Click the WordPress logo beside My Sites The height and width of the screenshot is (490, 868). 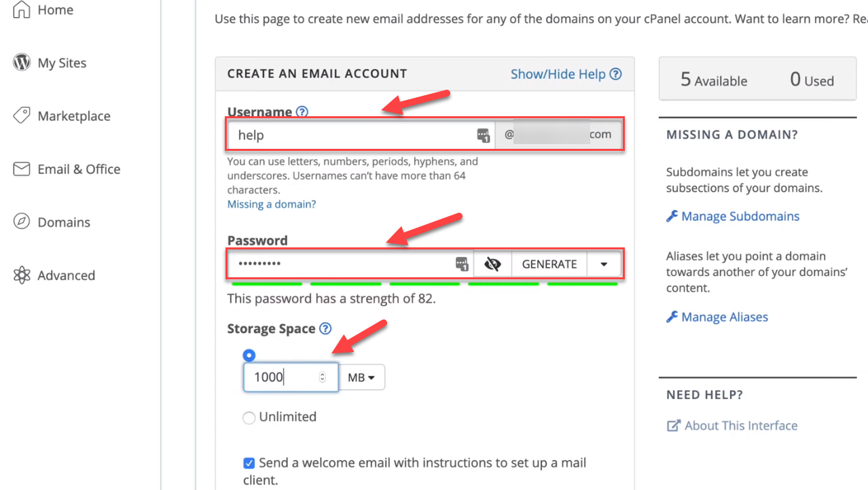[x=22, y=63]
